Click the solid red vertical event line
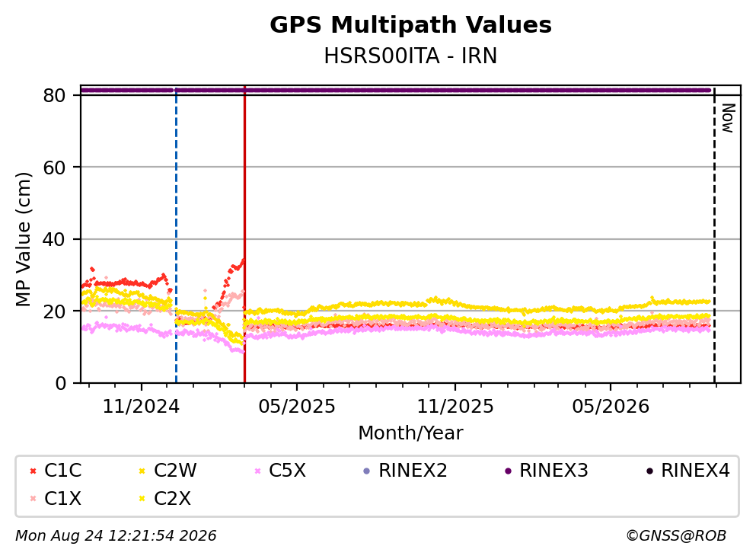 (x=244, y=235)
